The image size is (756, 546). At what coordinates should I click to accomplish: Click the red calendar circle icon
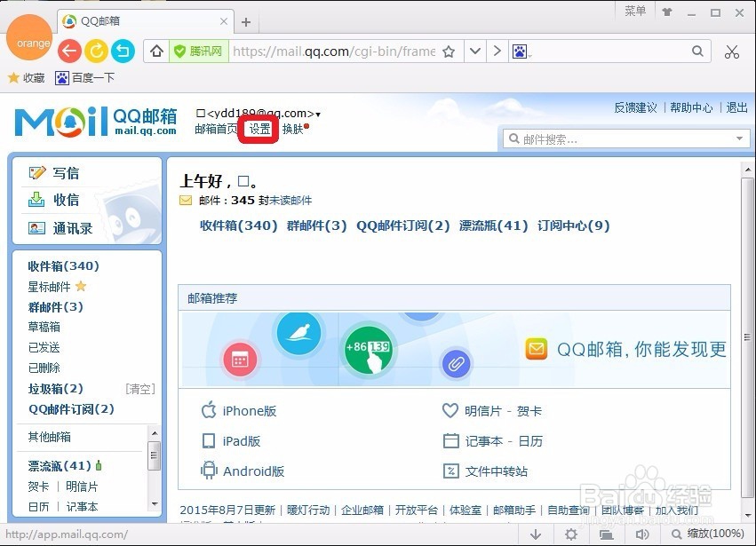240,360
